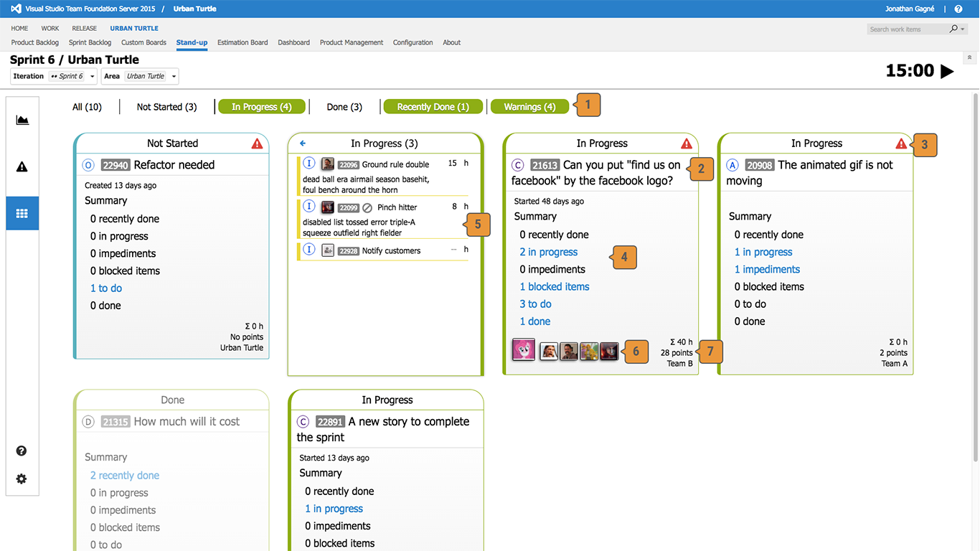Start the 15:00 stand-up timer
Screen dimensions: 980x551
coord(947,71)
